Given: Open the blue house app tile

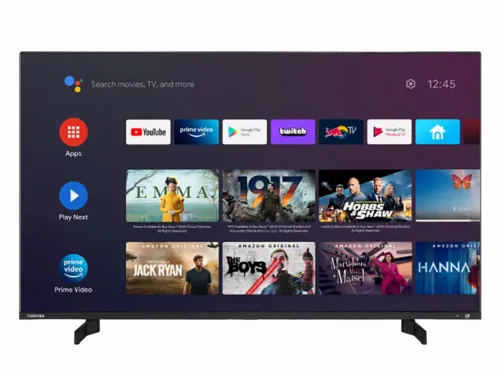Looking at the screenshot, I should 438,132.
